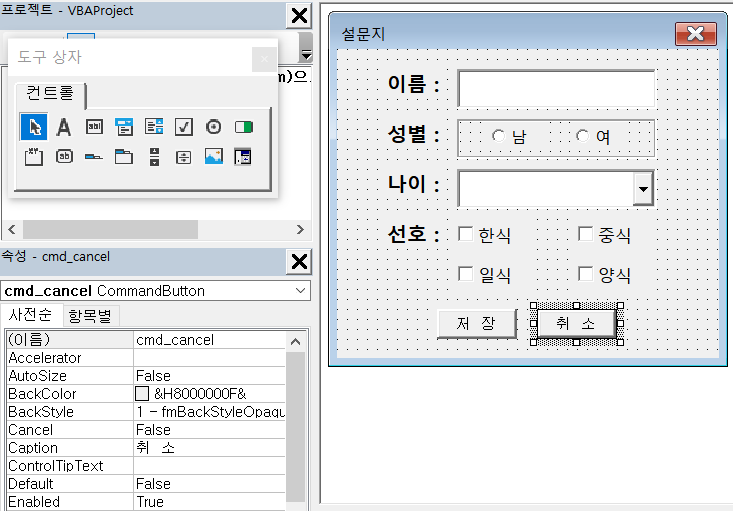Click inside the 나이 combo box field
733x511 pixels.
546,189
